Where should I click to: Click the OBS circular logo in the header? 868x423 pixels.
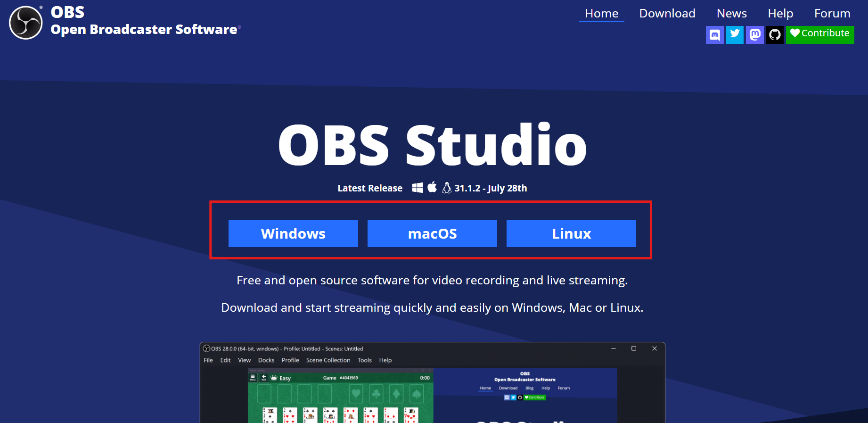26,23
